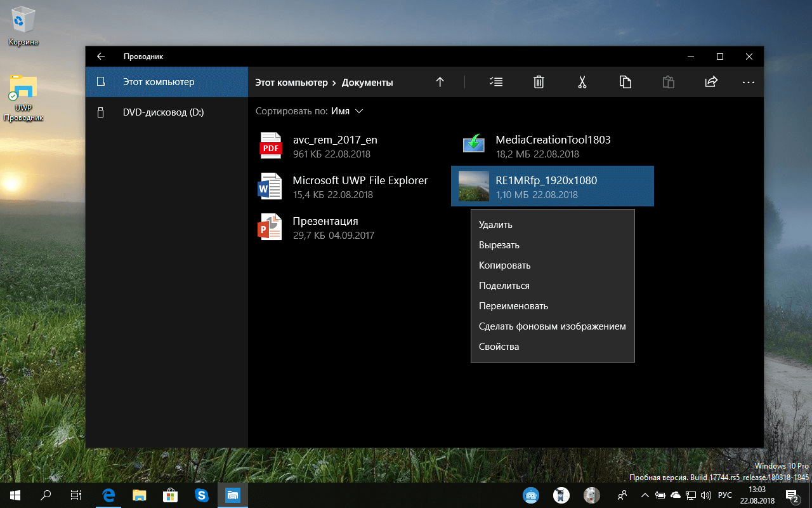Go back using the back arrow
Image resolution: width=812 pixels, height=508 pixels.
pos(100,56)
